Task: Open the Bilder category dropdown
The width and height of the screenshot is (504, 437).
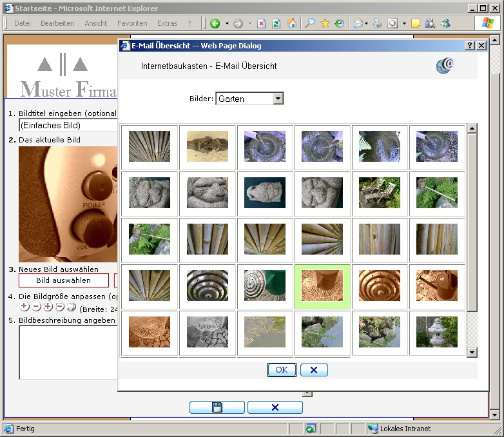Action: click(278, 99)
